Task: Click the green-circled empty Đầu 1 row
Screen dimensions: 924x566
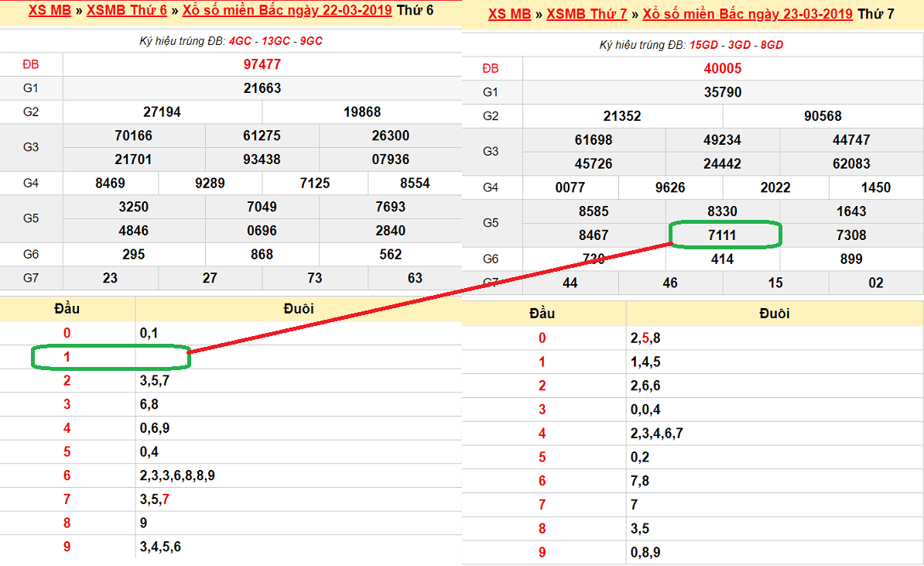Action: click(109, 357)
